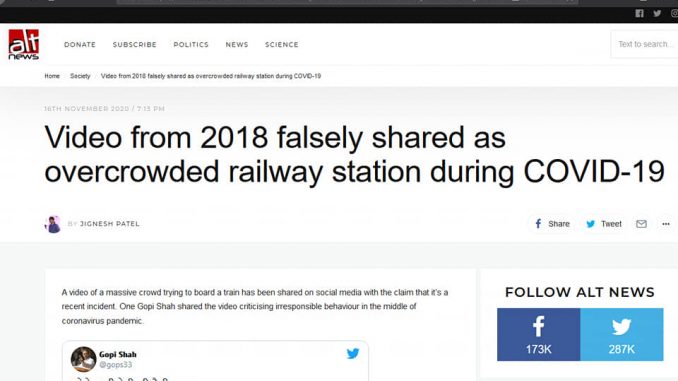Image resolution: width=678 pixels, height=381 pixels.
Task: Open the SCIENCE section
Action: pyautogui.click(x=281, y=45)
